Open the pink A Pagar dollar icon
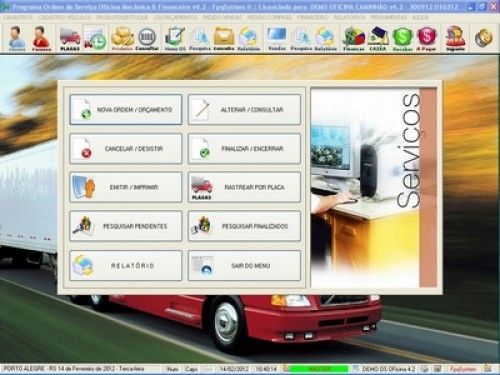 (427, 39)
